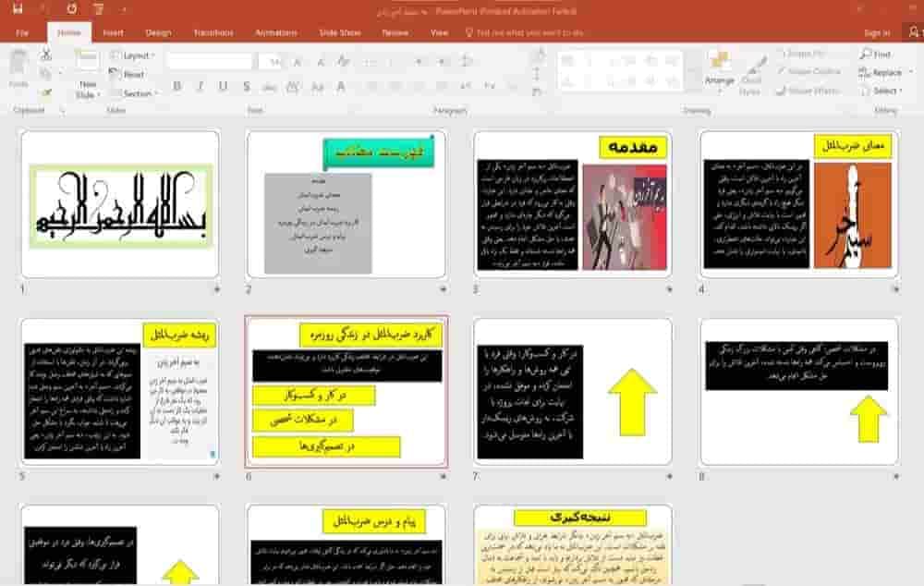
Task: Click the Share person icon
Action: coord(914,31)
